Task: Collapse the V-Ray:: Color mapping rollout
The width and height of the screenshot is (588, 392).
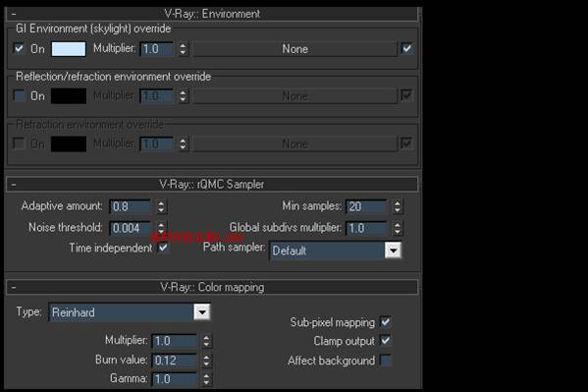Action: click(212, 287)
